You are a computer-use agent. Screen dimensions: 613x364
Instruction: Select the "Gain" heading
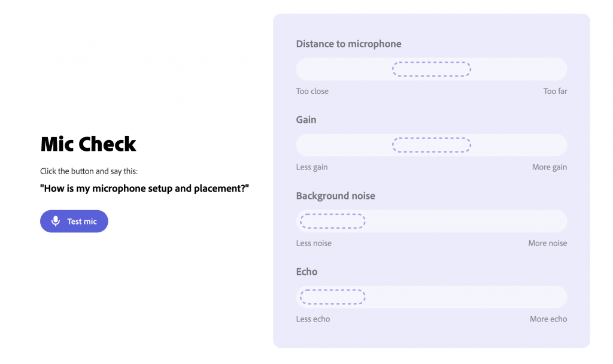coord(306,120)
